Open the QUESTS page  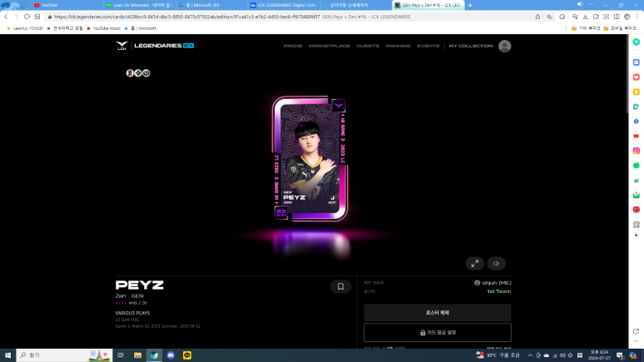pyautogui.click(x=367, y=46)
